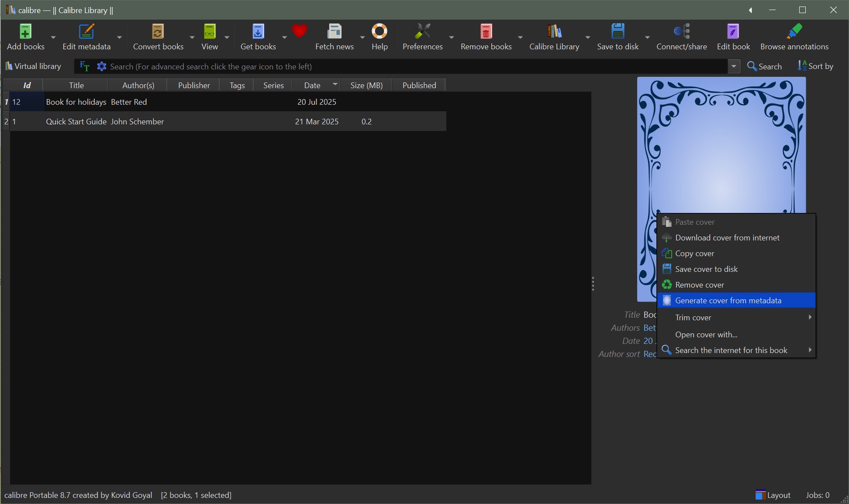Click the Date column header
The image size is (849, 504).
[x=312, y=85]
